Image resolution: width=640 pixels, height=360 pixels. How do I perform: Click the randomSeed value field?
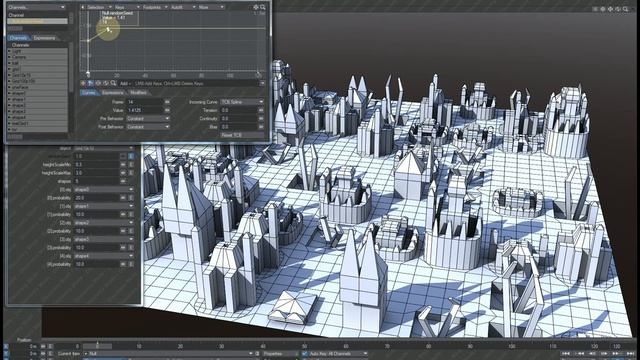click(x=96, y=156)
